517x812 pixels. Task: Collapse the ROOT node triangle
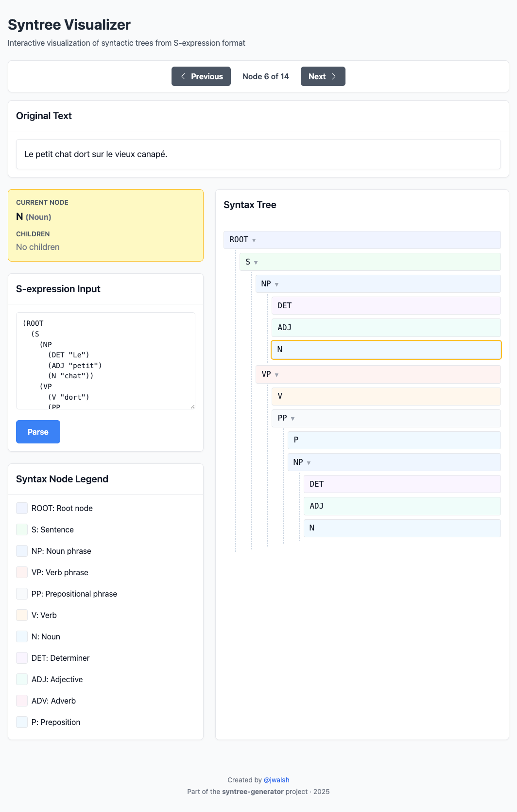[x=254, y=240]
